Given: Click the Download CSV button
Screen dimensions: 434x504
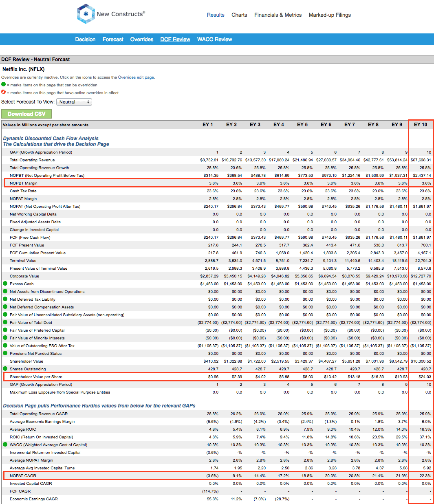Looking at the screenshot, I should click(26, 114).
